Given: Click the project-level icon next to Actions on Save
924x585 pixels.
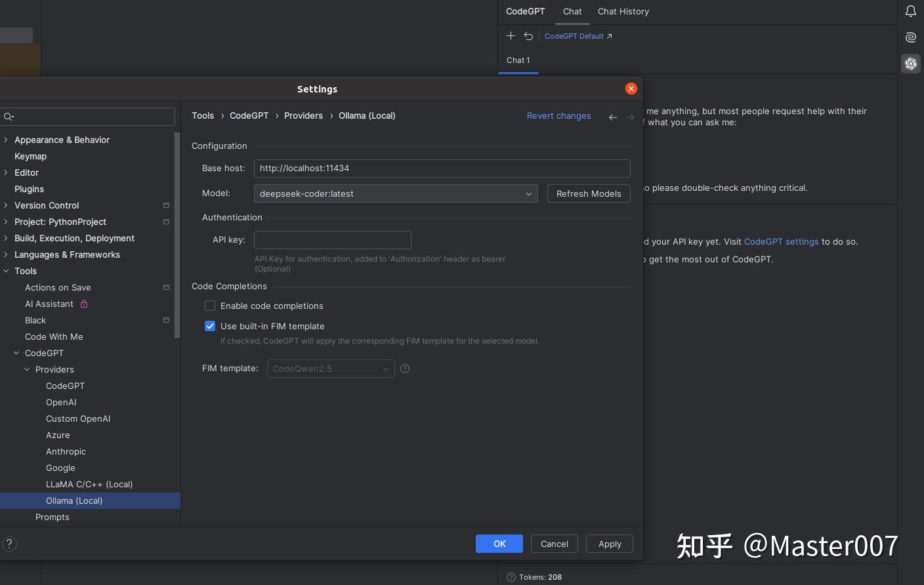Looking at the screenshot, I should tap(166, 287).
